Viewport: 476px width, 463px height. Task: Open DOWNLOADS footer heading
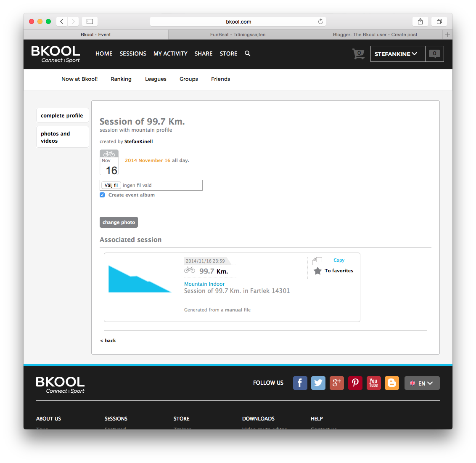click(258, 419)
